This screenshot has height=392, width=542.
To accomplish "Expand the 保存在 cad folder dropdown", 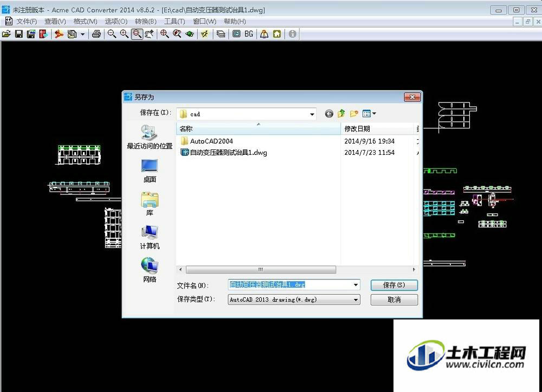I will (x=312, y=114).
